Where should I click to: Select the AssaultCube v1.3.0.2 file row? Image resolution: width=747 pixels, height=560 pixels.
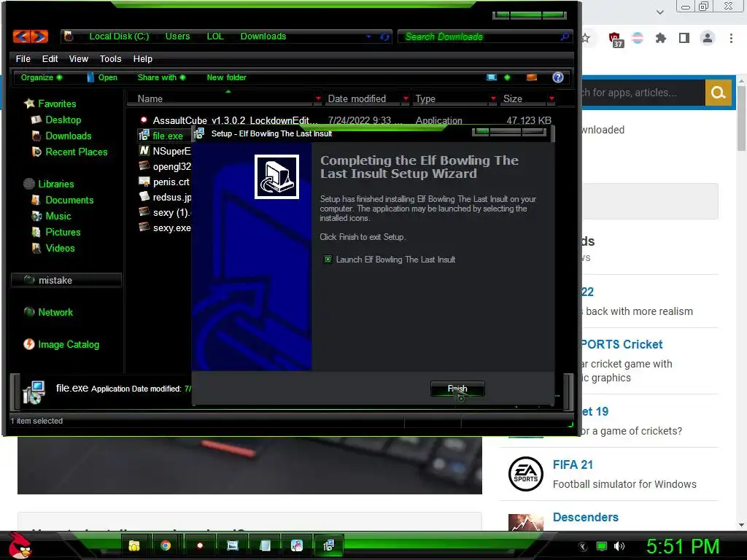[348, 120]
